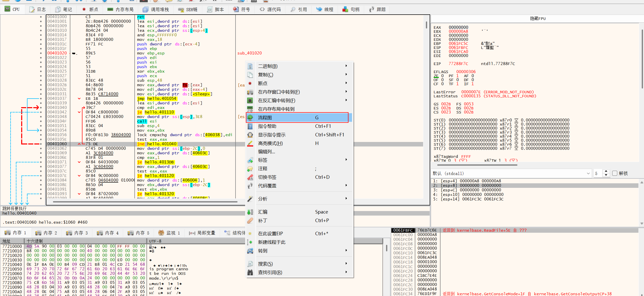Click 显示指令提示 menu entry
Screen dimensions: 644x296
[299, 135]
